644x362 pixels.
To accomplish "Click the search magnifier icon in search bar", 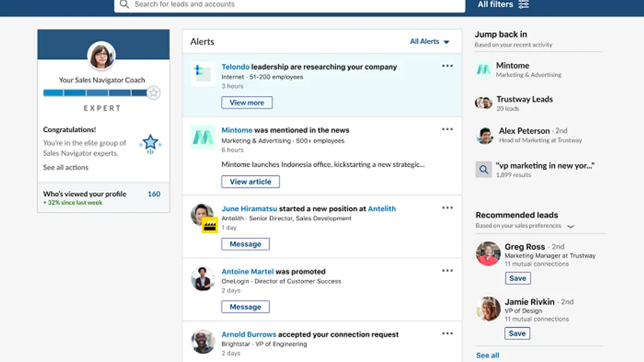I will (x=125, y=4).
